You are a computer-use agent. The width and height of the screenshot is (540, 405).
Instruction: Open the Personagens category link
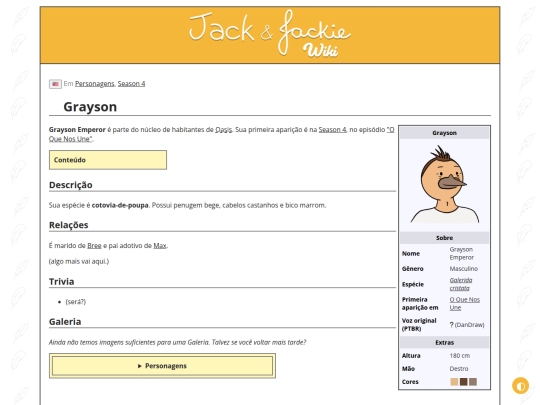pyautogui.click(x=94, y=84)
